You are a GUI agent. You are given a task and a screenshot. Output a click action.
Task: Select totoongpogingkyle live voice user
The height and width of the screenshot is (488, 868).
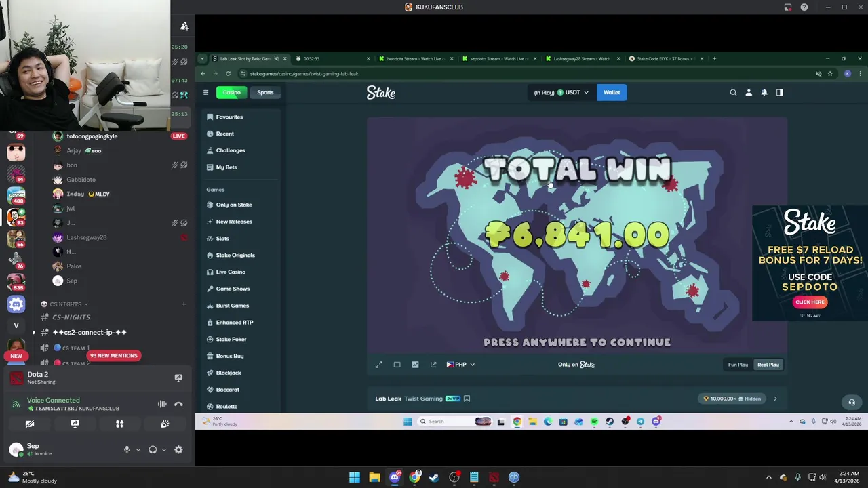click(x=92, y=136)
